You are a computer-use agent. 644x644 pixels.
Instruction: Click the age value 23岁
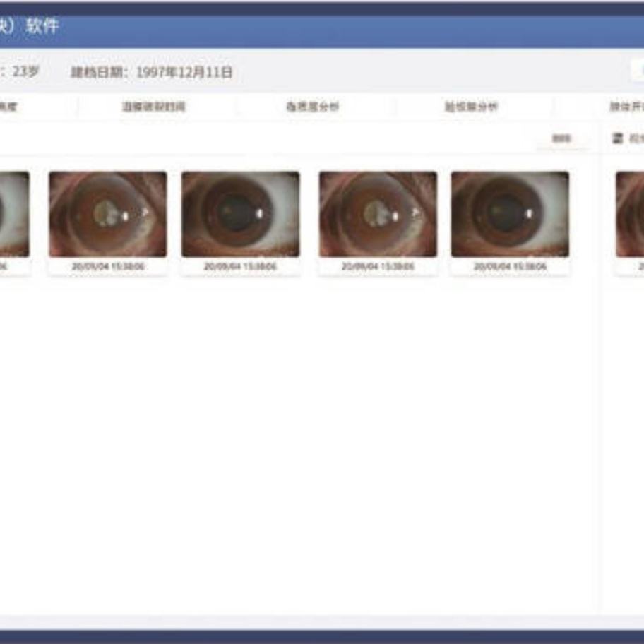click(25, 71)
